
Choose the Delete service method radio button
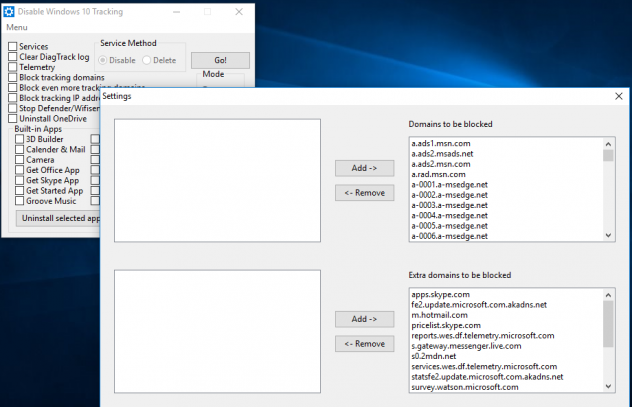147,61
